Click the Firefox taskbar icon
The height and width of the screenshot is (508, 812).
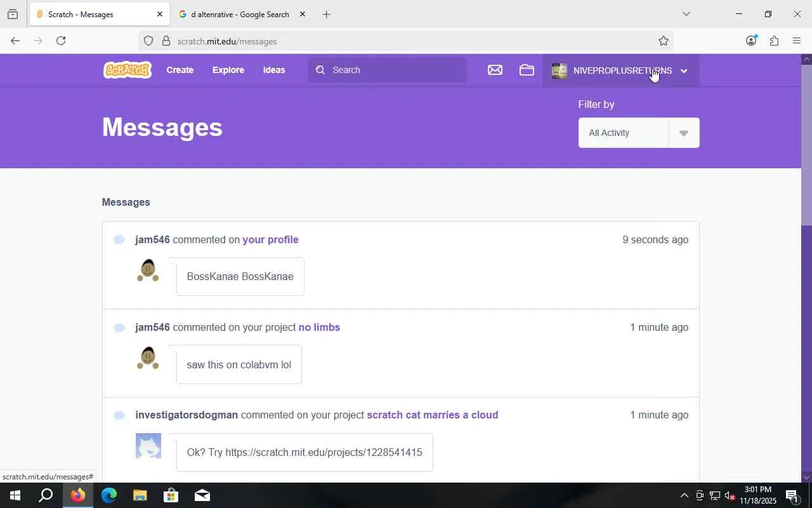click(78, 495)
